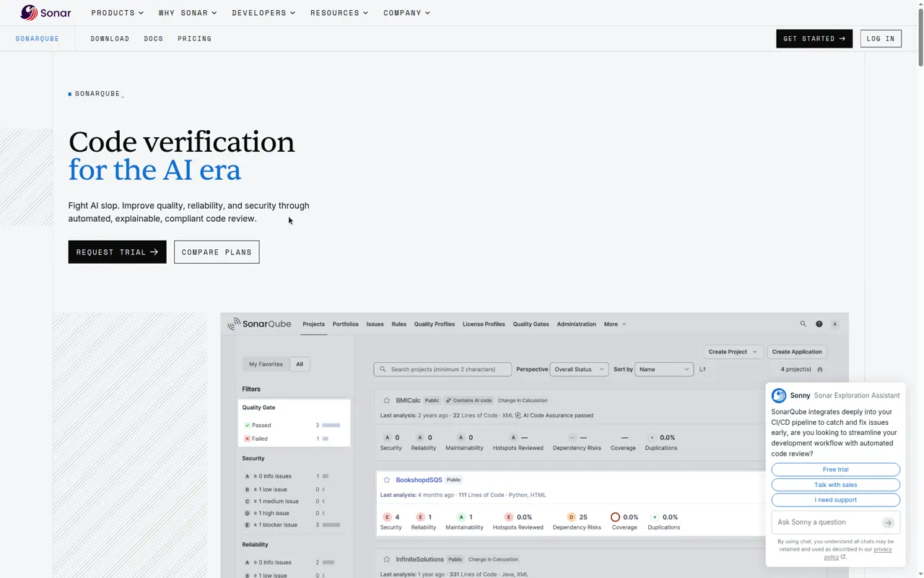The width and height of the screenshot is (924, 578).
Task: Select Security filter E ≥ 1 blocker issue
Action: pos(292,525)
